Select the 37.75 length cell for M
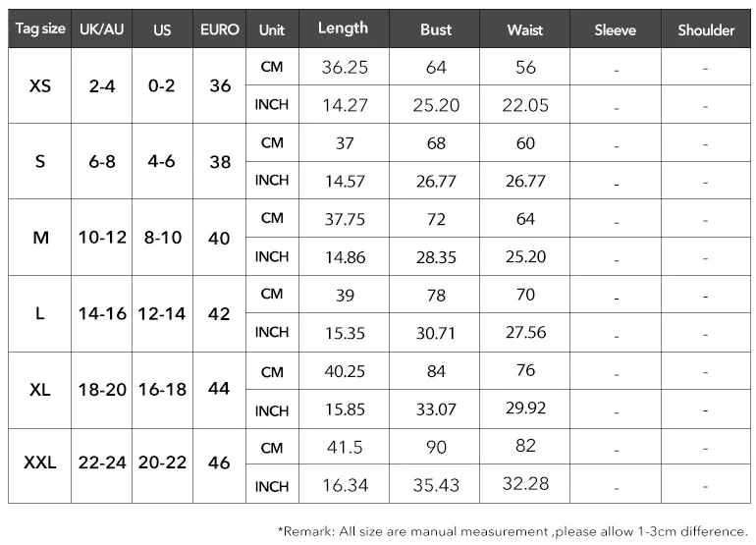 coord(345,219)
